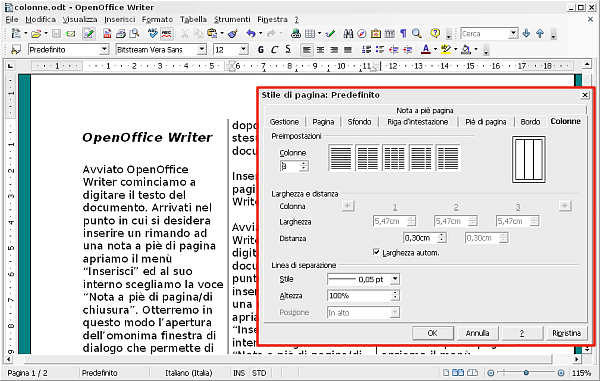This screenshot has width=600, height=381.
Task: Click inside the Altezza 100% field
Action: (359, 296)
